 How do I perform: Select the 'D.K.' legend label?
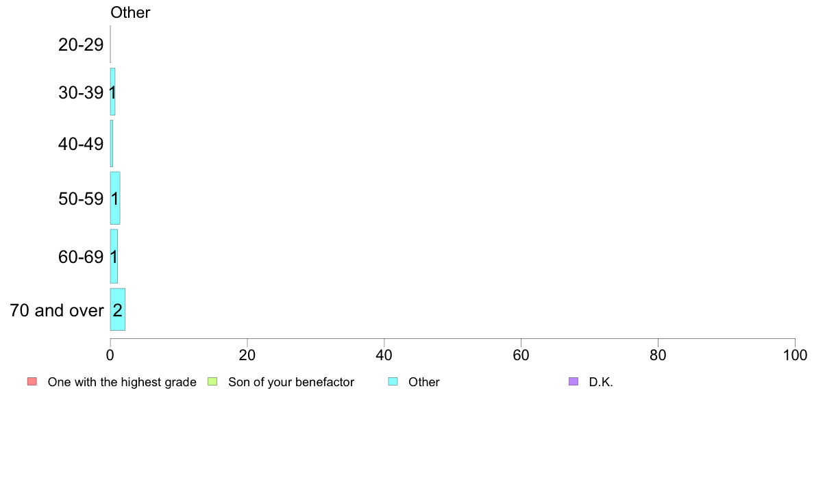(601, 382)
